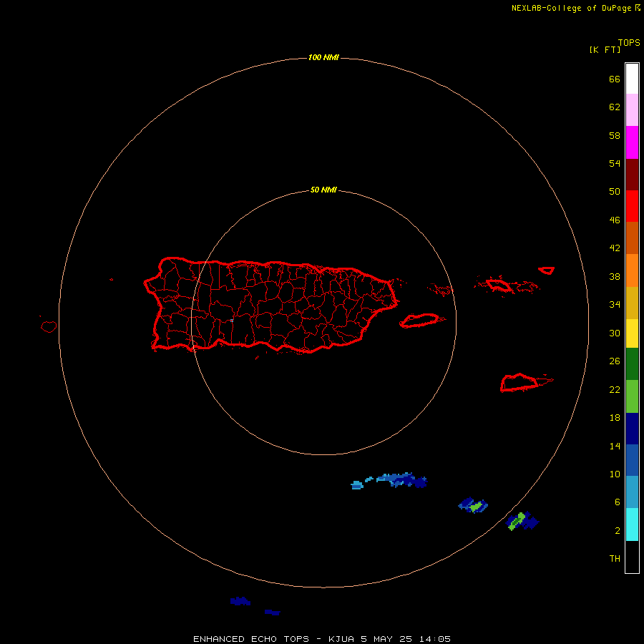Viewport: 644px width, 644px height.
Task: Click the NEXLAB-College of DuPage credit text
Action: [576, 8]
